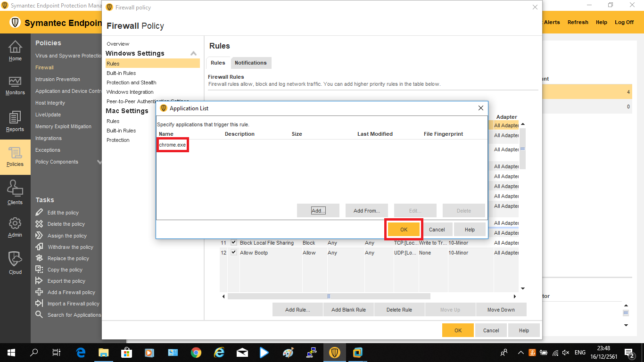Screen dimensions: 644x362
Task: Toggle checkbox for Block Local File Sharing rule
Action: tap(234, 242)
